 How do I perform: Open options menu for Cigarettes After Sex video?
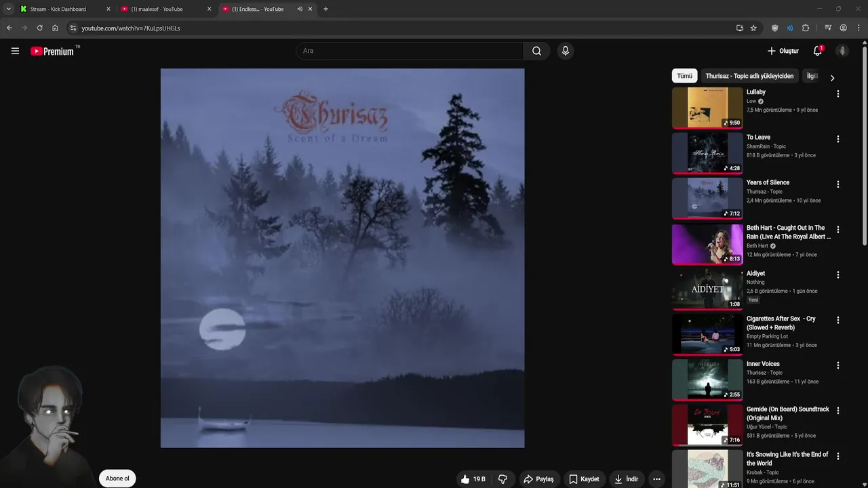(x=837, y=320)
